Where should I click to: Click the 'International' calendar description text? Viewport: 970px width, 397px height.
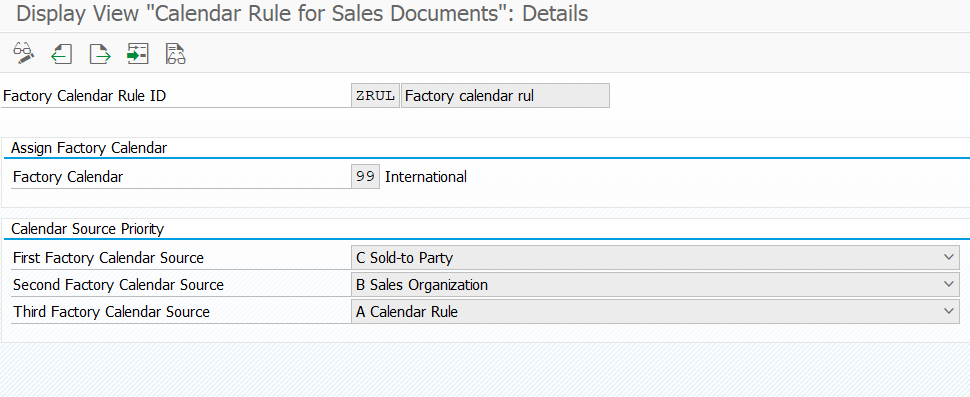tap(426, 177)
